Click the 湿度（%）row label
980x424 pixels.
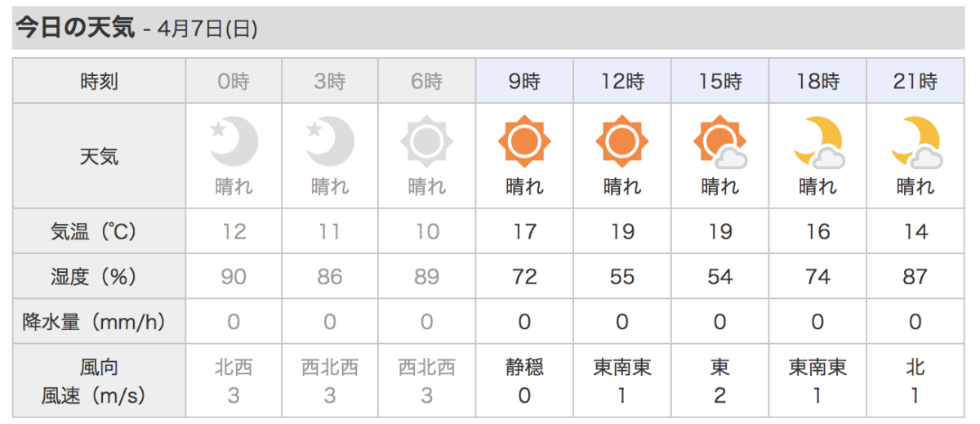click(99, 277)
